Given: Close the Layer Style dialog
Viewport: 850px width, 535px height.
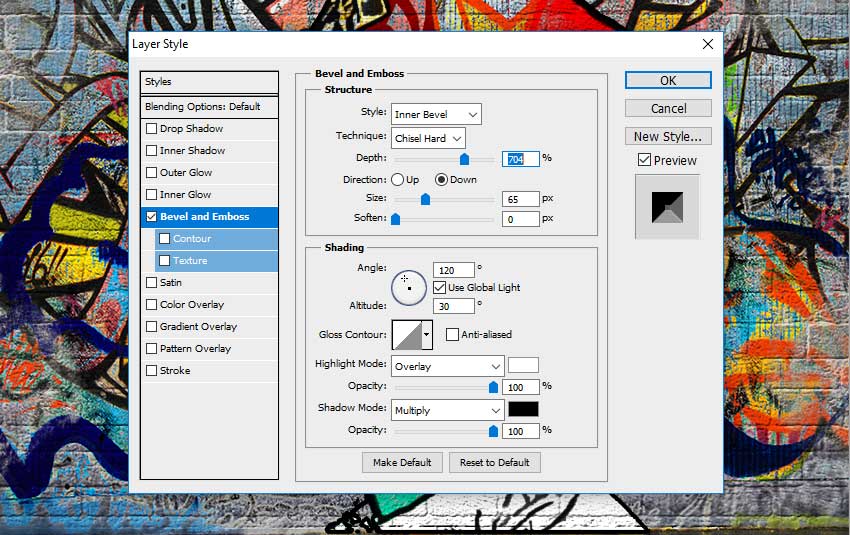Looking at the screenshot, I should point(708,44).
